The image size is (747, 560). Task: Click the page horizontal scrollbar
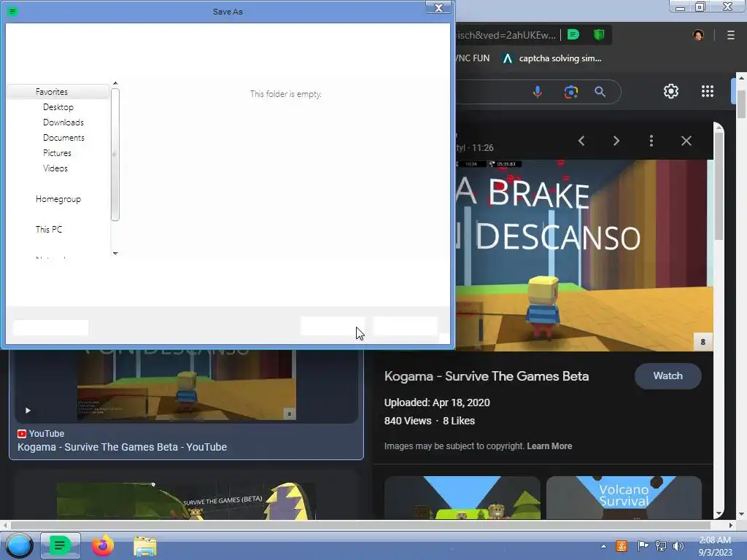pyautogui.click(x=360, y=525)
